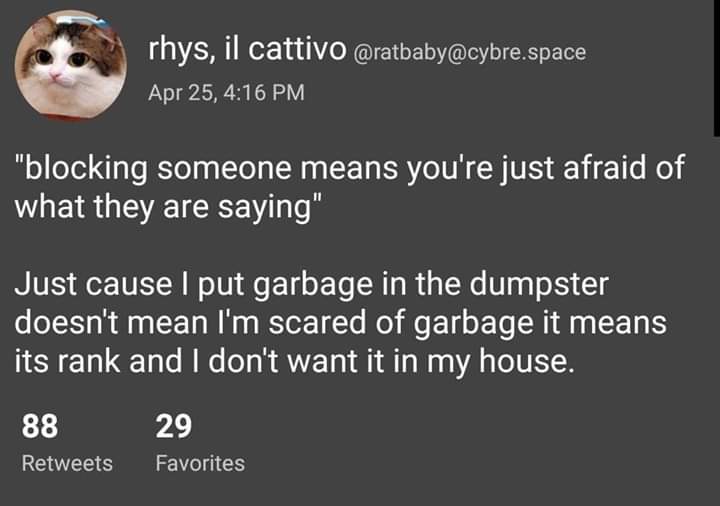Open the Favorites label
Image resolution: width=720 pixels, height=506 pixels.
tap(200, 463)
